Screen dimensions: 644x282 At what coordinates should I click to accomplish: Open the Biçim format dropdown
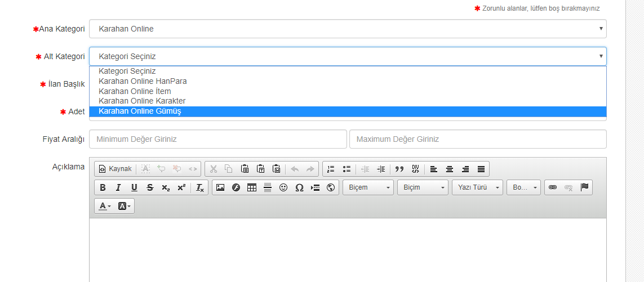pos(423,187)
